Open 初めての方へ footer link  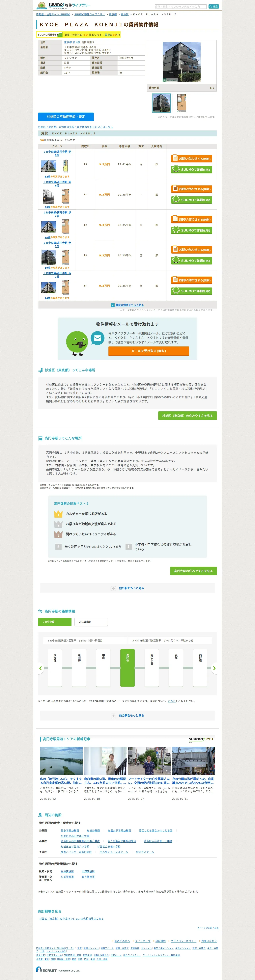tap(122, 941)
